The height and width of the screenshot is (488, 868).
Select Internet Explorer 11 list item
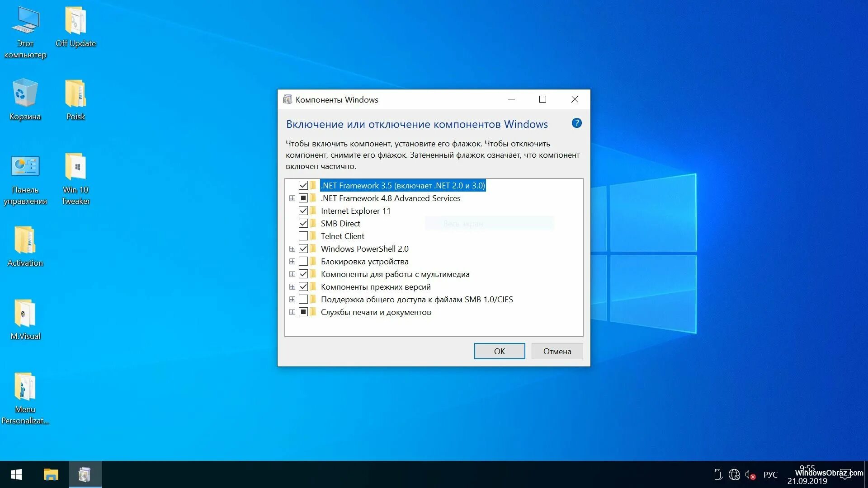[355, 210]
